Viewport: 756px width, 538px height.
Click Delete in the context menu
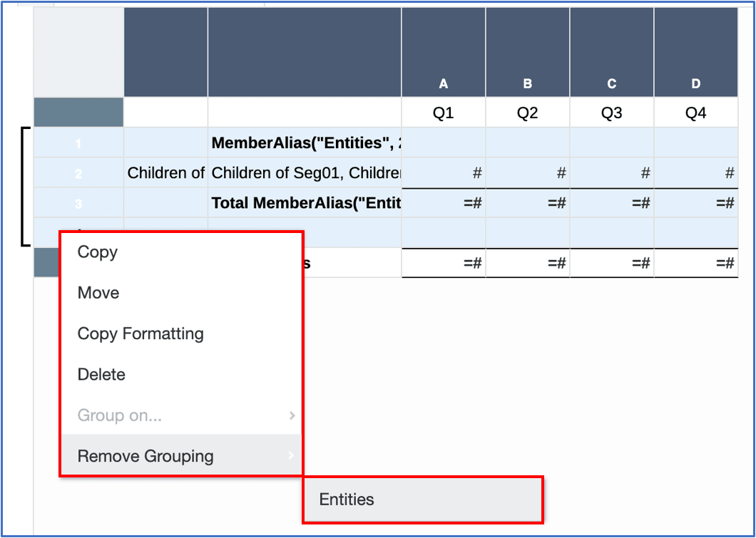101,375
